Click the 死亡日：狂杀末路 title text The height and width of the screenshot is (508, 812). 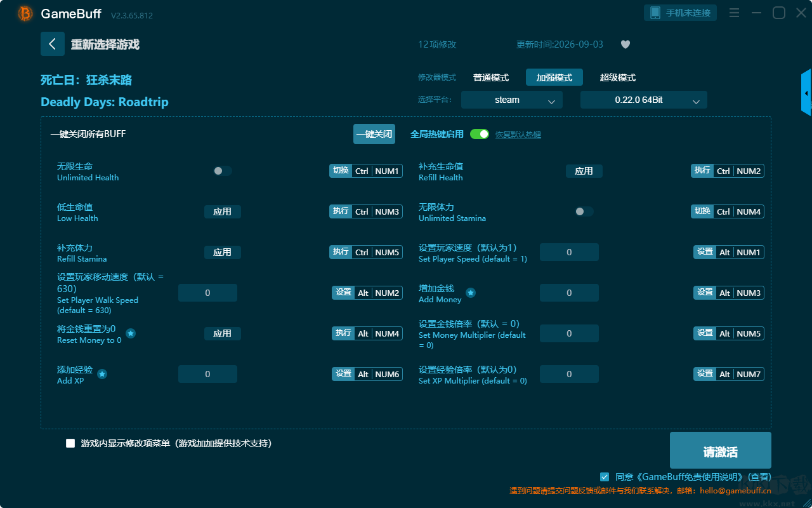click(86, 80)
